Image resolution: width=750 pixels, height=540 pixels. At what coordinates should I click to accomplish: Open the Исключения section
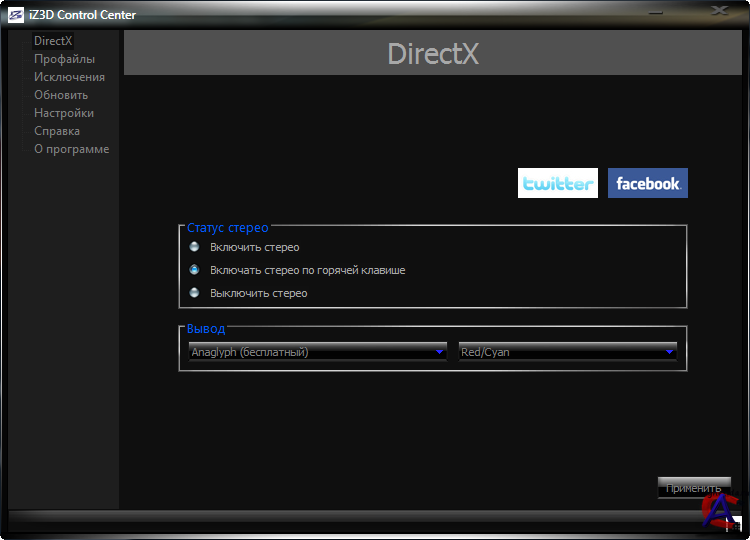click(69, 77)
